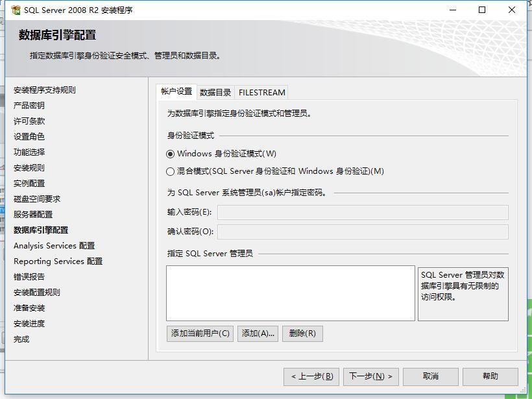Focus the 确认密码(O) field
The image size is (532, 399).
coord(363,232)
